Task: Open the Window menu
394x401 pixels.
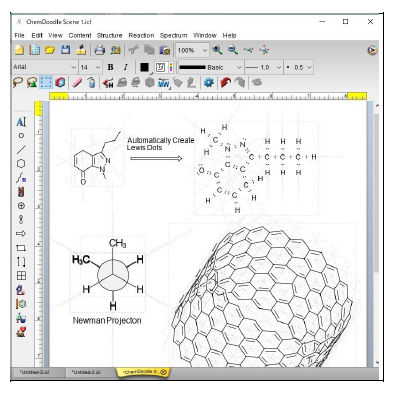Action: tap(205, 35)
